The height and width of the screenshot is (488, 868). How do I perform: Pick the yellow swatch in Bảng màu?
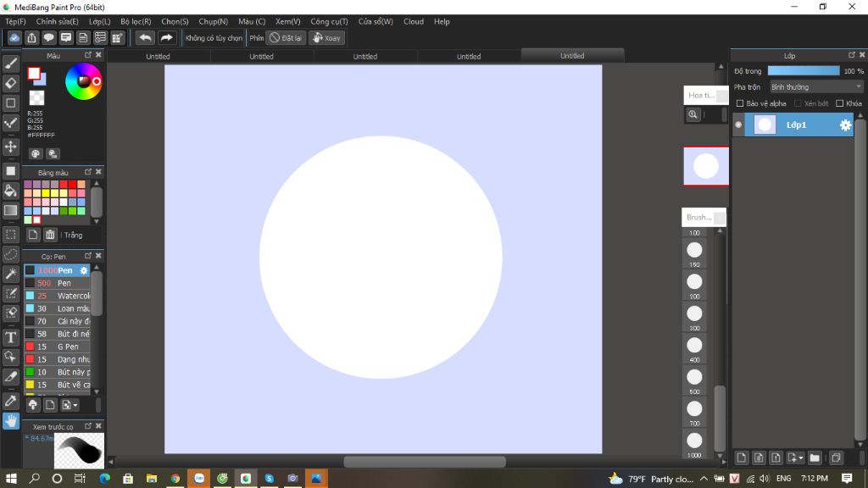46,193
